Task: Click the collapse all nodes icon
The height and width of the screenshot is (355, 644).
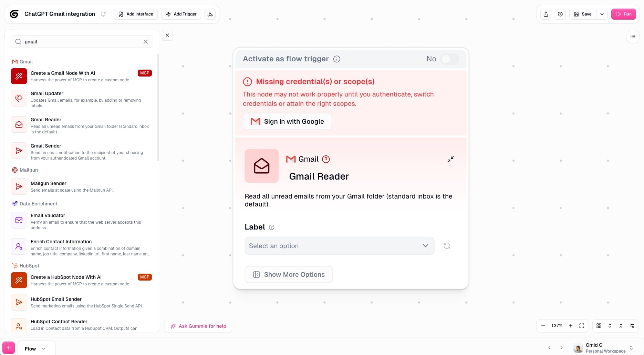Action: click(621, 326)
